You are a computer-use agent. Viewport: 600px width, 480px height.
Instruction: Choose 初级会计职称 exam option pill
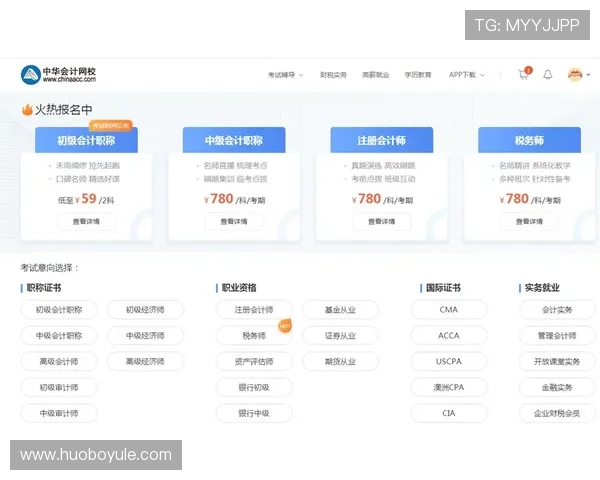pos(59,310)
